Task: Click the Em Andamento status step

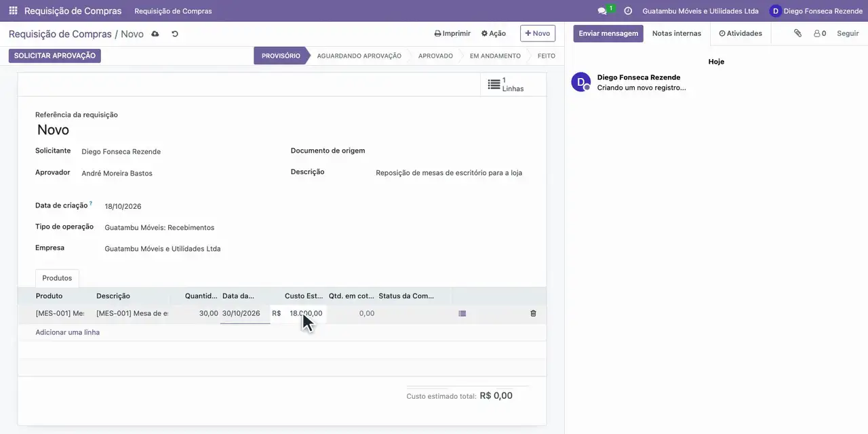Action: [x=495, y=56]
